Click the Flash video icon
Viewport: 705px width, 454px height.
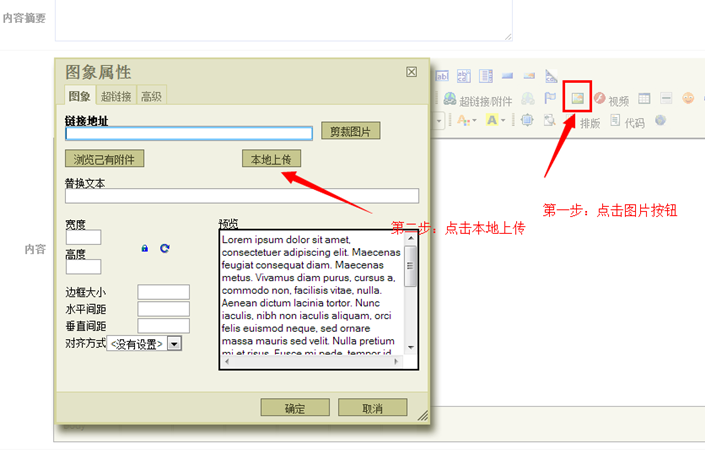pos(599,99)
